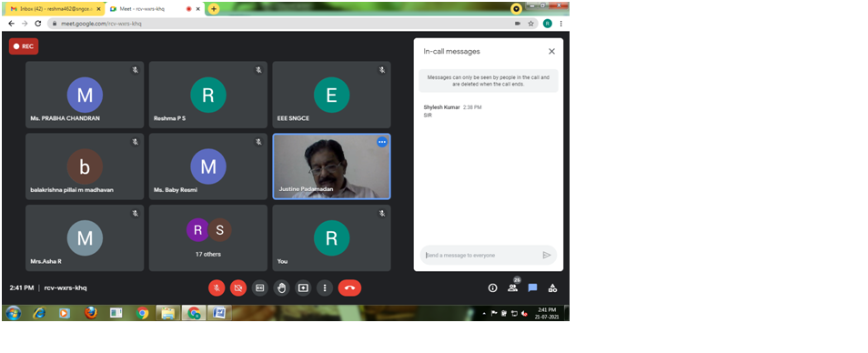
Task: Click the REC recording indicator
Action: point(24,46)
